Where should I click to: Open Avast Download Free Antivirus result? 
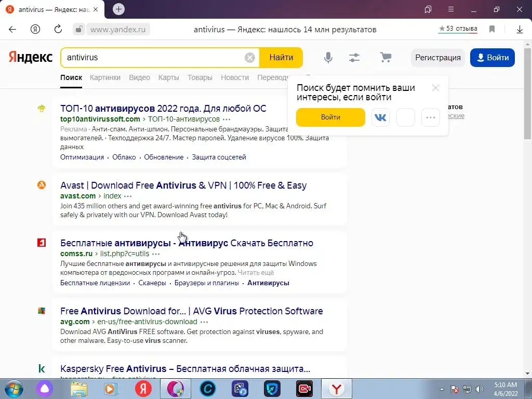pos(183,185)
